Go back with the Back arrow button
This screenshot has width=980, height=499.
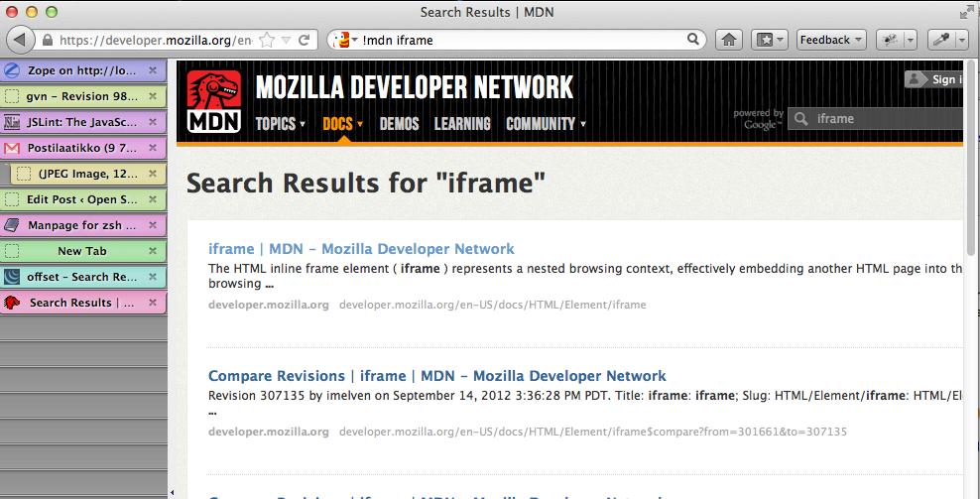pyautogui.click(x=20, y=40)
